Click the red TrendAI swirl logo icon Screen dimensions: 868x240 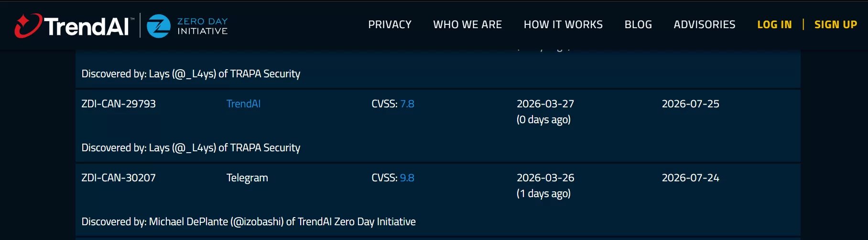tap(28, 25)
